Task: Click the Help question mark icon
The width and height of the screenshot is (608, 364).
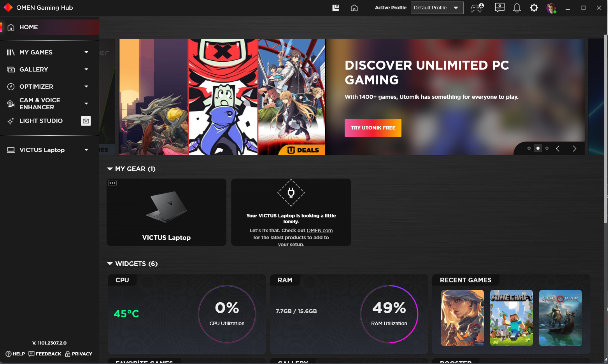Action: click(x=9, y=354)
